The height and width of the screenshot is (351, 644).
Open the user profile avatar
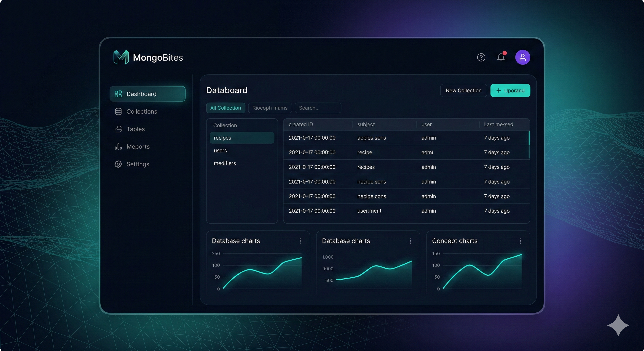pos(523,57)
